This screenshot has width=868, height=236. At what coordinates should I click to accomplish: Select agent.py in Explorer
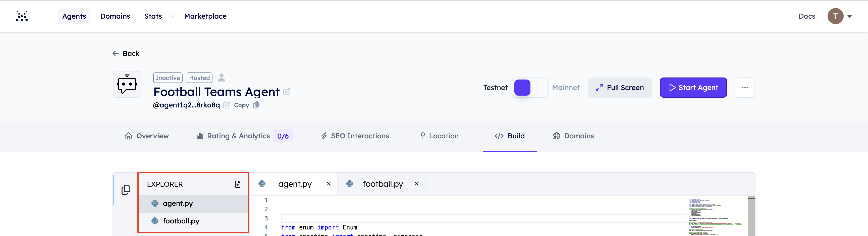pyautogui.click(x=193, y=204)
